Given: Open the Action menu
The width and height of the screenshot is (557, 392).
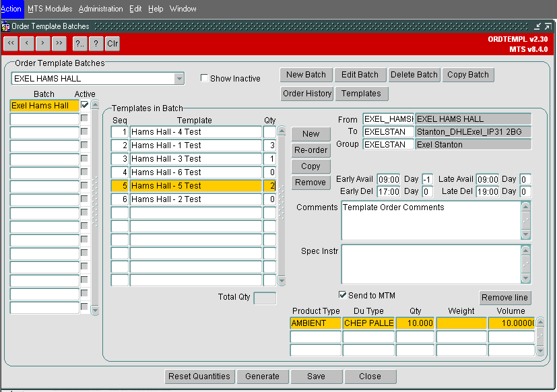Looking at the screenshot, I should click(x=11, y=9).
